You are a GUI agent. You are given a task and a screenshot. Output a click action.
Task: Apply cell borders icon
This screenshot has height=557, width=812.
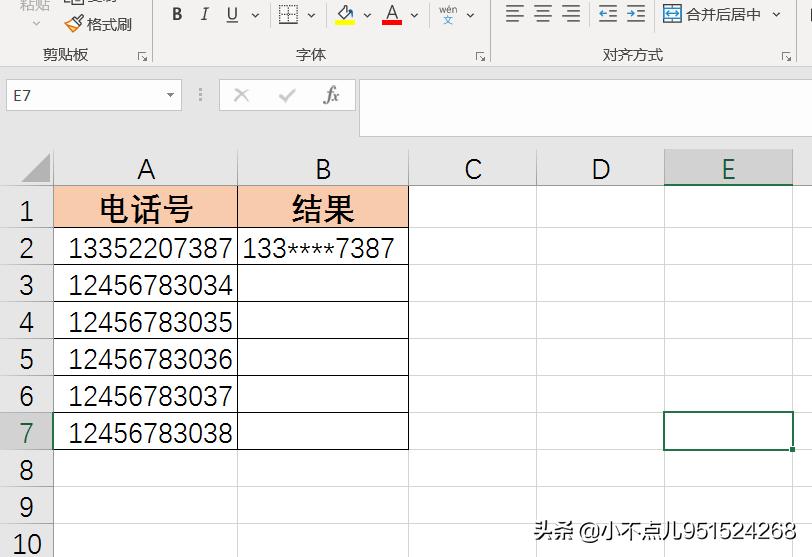(288, 14)
